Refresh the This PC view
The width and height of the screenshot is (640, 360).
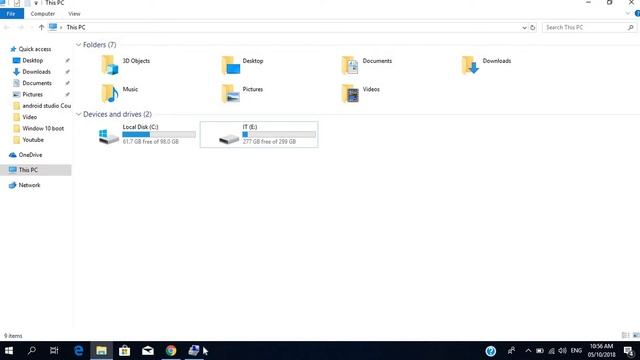click(x=533, y=28)
